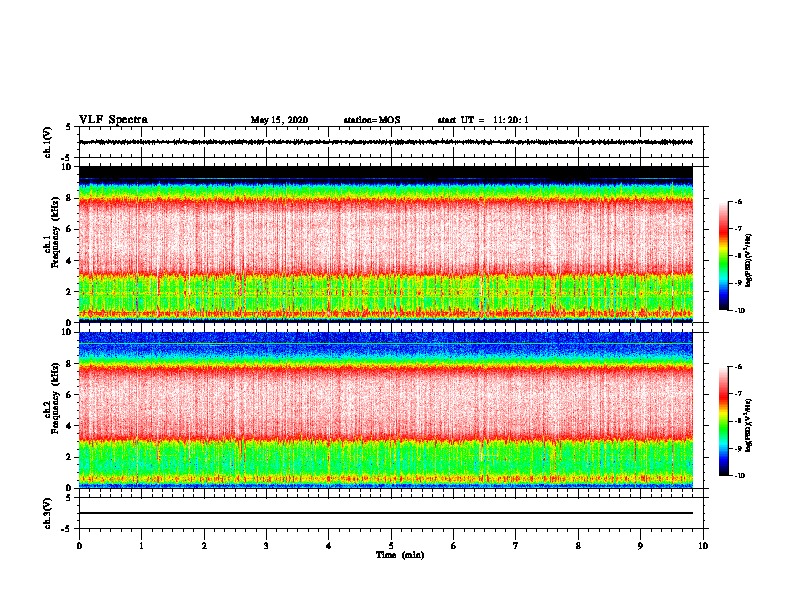Click the ch.1 spectrogram color scale bar
792x612 pixels.
click(723, 256)
